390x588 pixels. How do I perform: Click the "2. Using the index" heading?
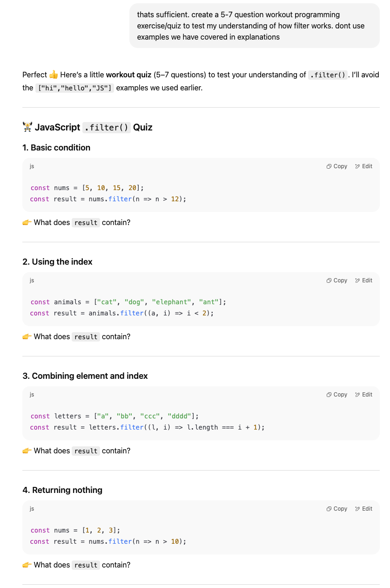click(x=57, y=262)
